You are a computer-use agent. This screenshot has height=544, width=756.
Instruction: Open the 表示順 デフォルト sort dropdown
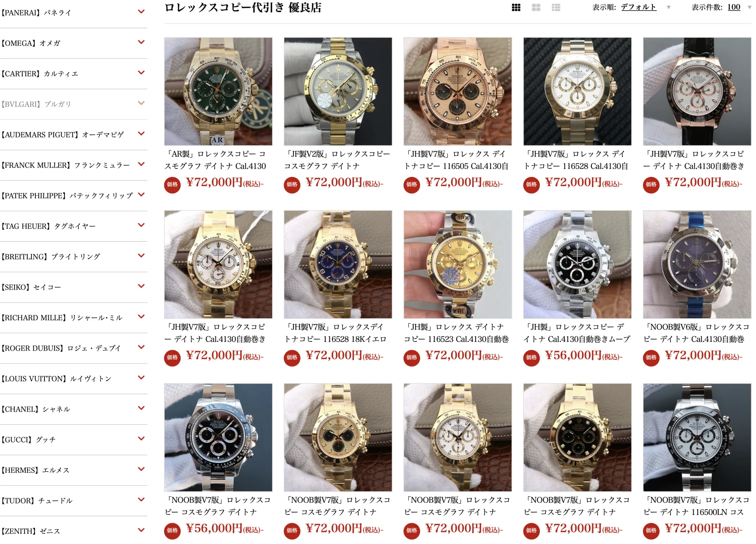click(639, 7)
